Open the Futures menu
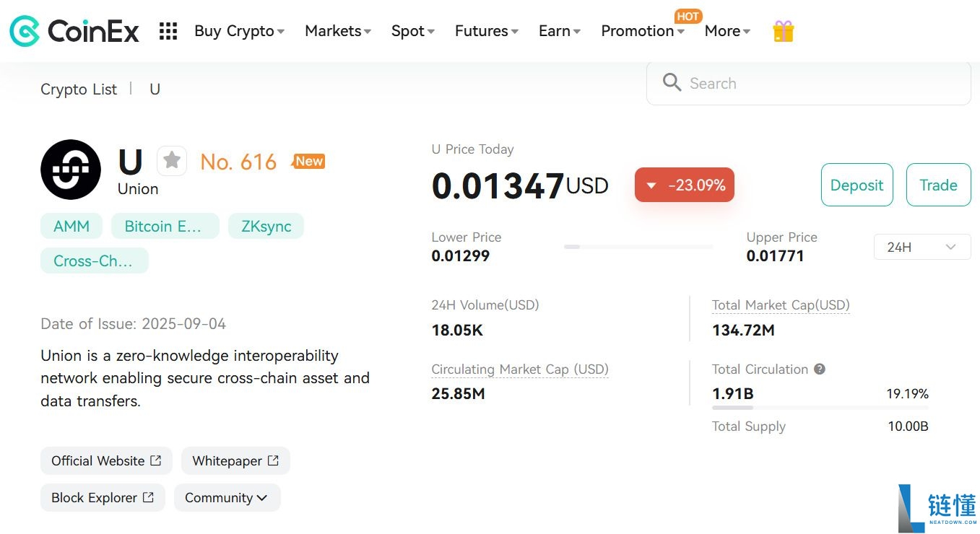980x534 pixels. point(487,31)
